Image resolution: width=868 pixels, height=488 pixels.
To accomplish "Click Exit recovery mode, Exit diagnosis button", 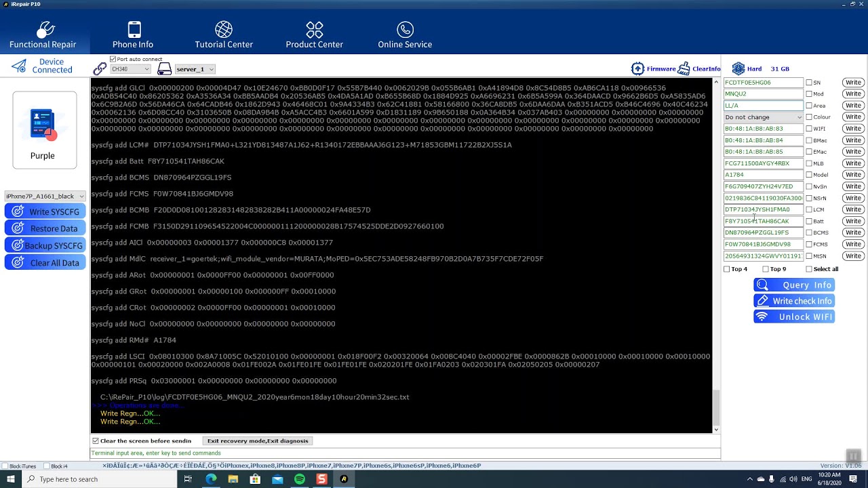I will point(258,441).
